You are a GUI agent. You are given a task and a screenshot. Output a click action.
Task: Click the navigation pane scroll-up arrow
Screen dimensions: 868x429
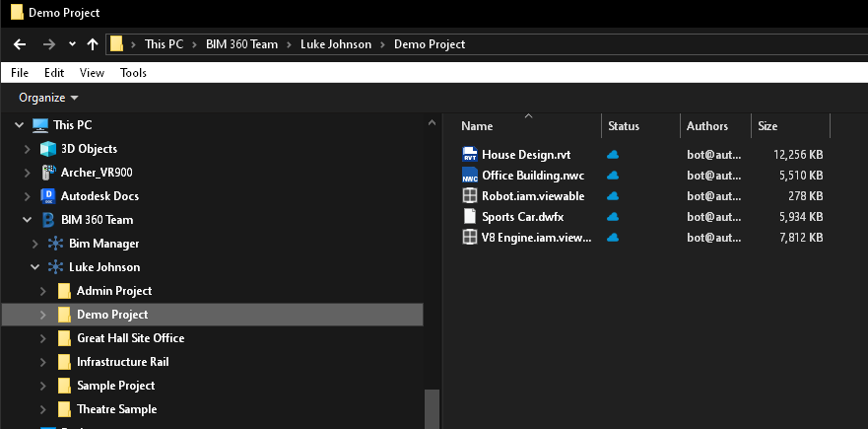pyautogui.click(x=432, y=123)
